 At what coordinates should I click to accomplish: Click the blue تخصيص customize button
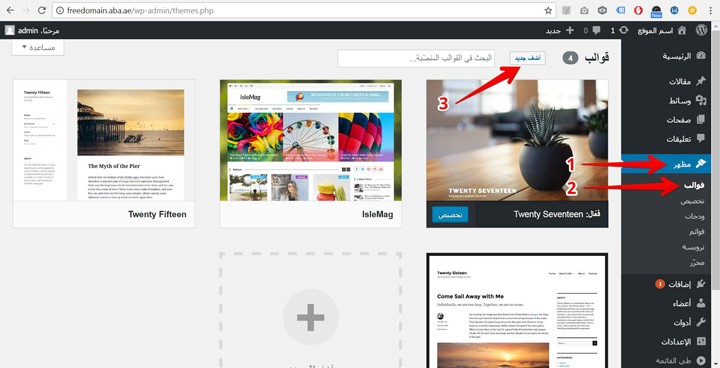click(x=450, y=215)
